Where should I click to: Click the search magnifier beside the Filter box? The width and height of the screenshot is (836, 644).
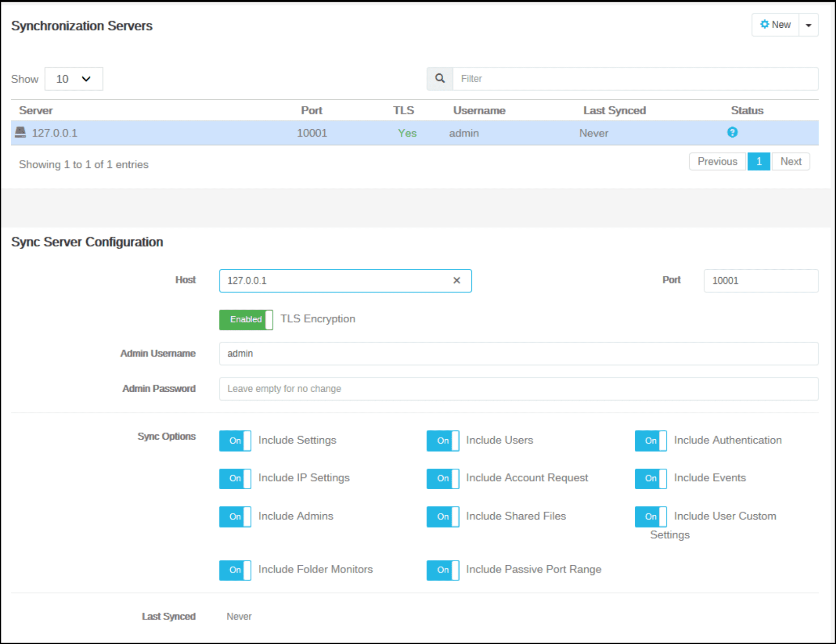click(x=439, y=78)
